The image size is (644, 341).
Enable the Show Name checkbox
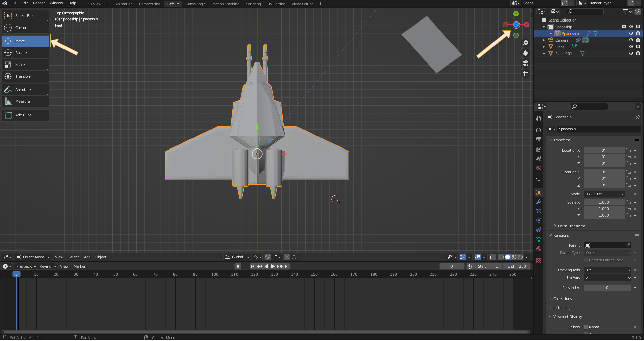point(586,327)
